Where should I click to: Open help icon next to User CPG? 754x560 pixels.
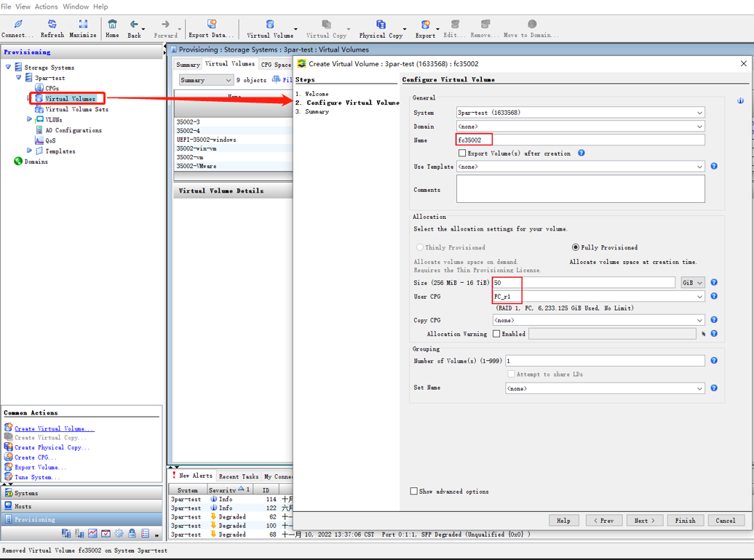[x=714, y=296]
